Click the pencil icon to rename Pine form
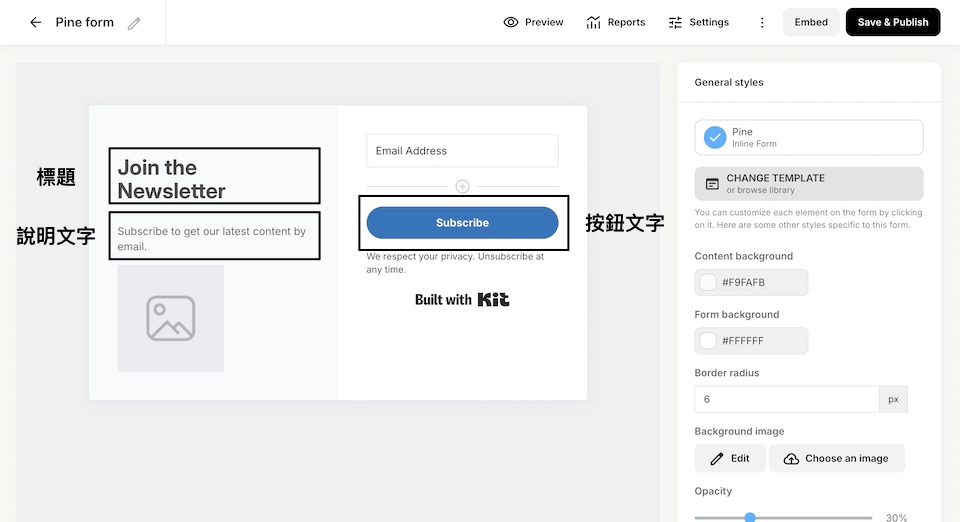 (x=134, y=23)
